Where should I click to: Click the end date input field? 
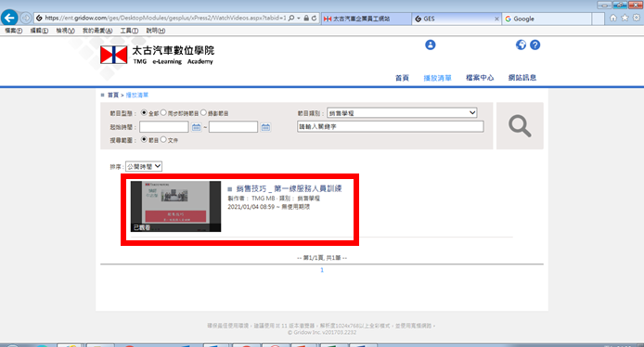tap(233, 127)
